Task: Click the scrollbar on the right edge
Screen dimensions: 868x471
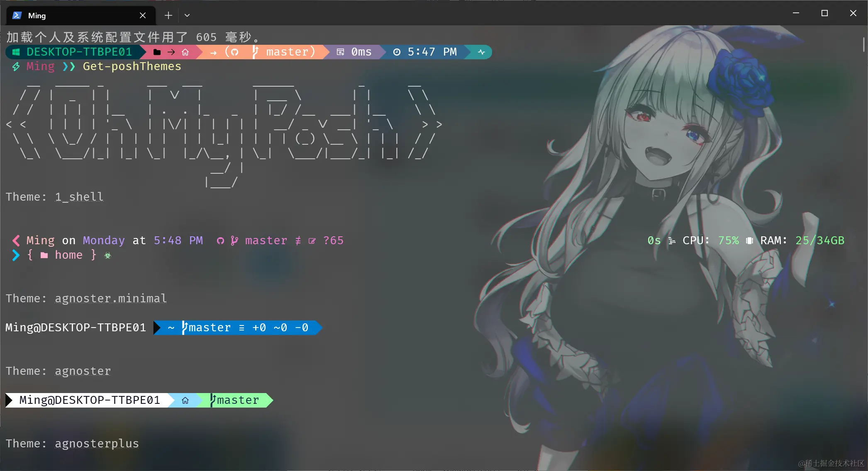Action: click(x=863, y=44)
